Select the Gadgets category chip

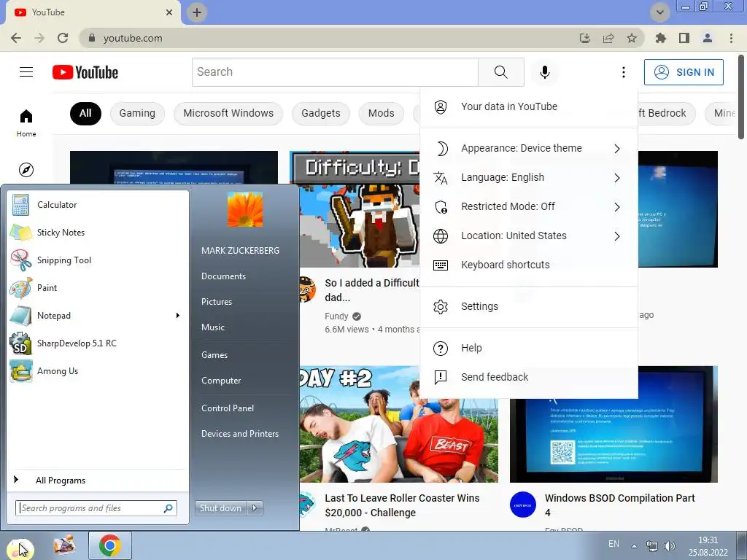pyautogui.click(x=321, y=113)
